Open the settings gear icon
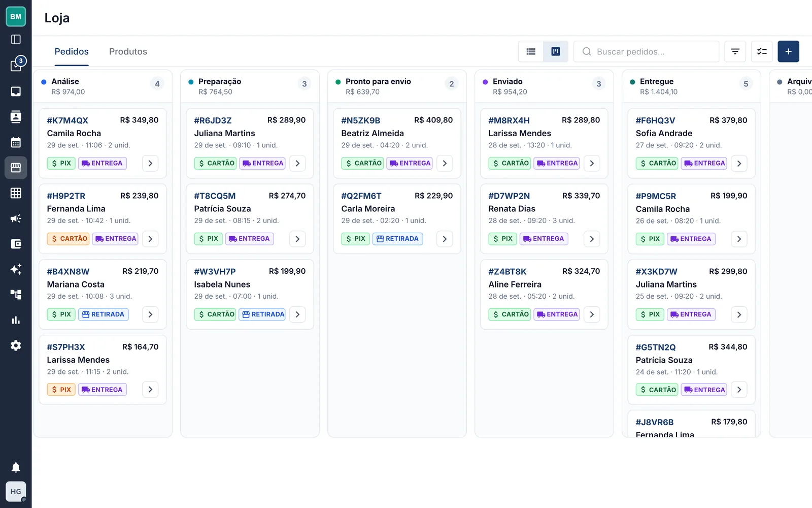Image resolution: width=812 pixels, height=508 pixels. pos(16,345)
